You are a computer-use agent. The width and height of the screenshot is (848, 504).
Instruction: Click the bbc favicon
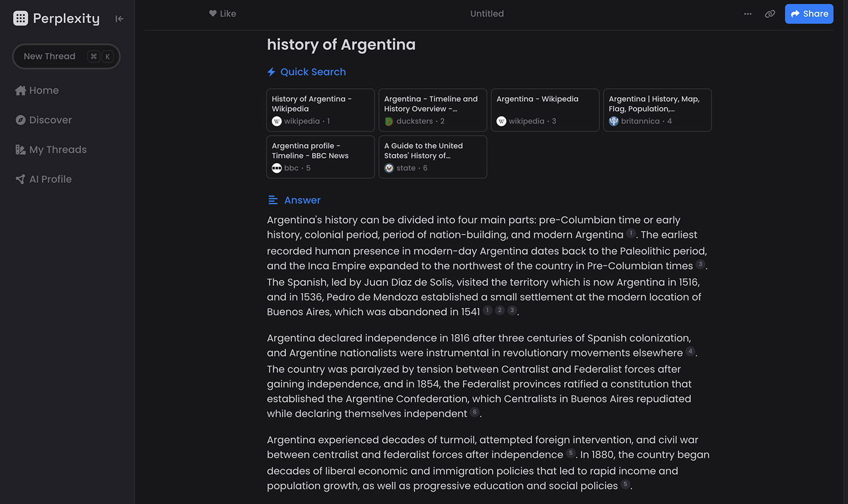point(276,168)
